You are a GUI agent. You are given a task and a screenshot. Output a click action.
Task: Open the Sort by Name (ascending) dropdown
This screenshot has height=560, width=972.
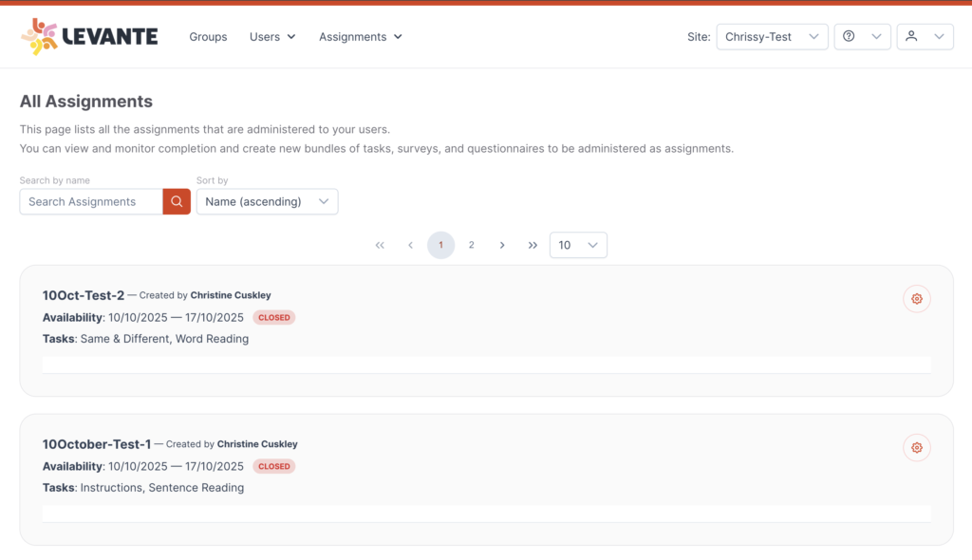coord(267,201)
